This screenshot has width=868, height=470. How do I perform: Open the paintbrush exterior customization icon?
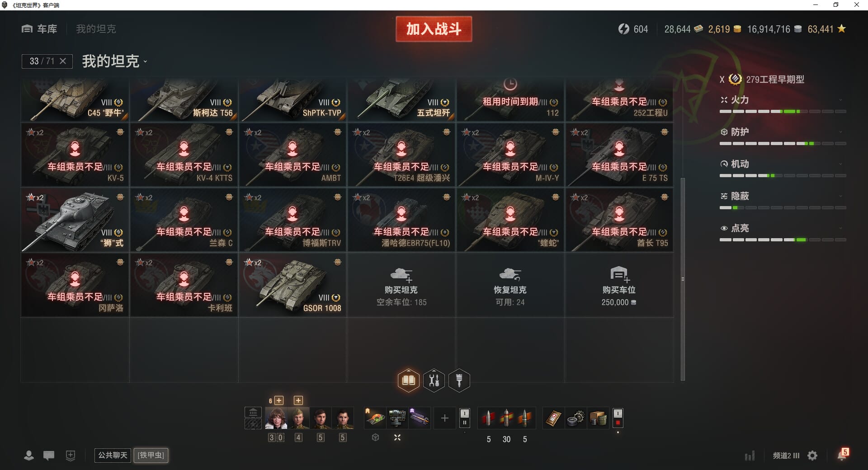(x=459, y=381)
